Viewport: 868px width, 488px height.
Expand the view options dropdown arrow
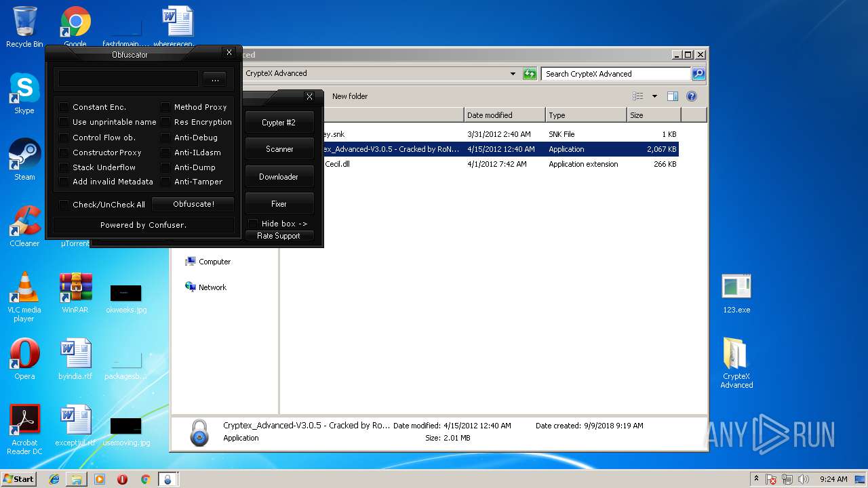pyautogui.click(x=654, y=96)
